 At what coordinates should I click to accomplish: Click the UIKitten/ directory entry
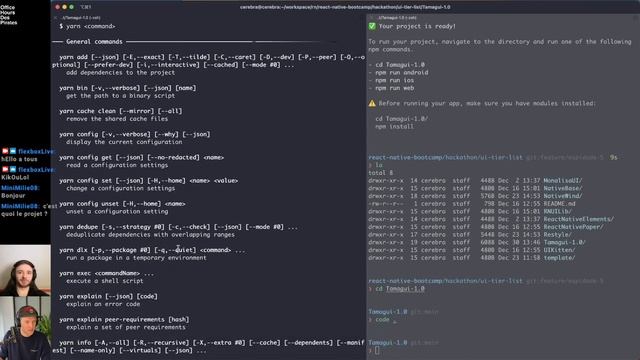coord(559,250)
